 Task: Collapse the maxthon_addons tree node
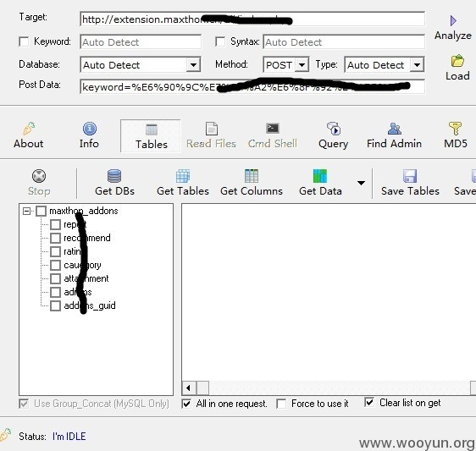(27, 211)
